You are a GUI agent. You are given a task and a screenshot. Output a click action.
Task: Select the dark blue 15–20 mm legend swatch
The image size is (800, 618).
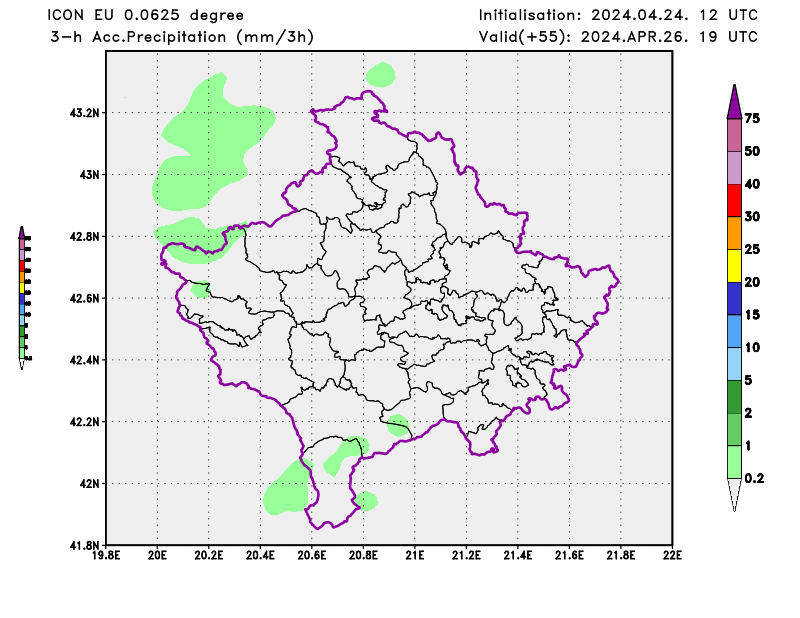coord(734,299)
